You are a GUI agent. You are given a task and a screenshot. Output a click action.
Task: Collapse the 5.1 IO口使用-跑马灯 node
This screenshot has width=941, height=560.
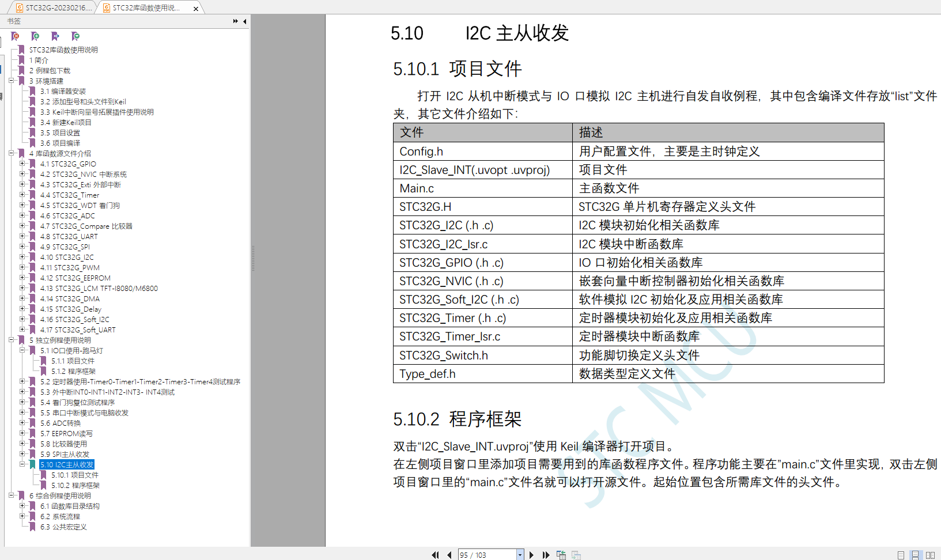[x=22, y=350]
